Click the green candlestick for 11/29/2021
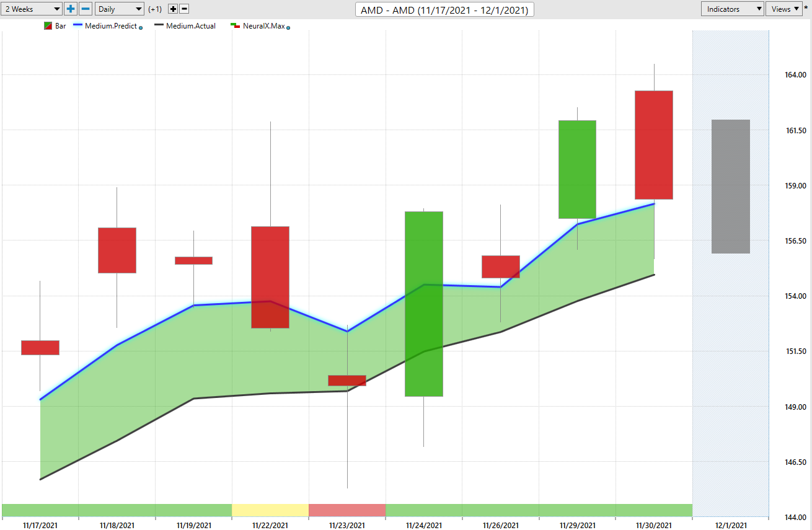 tap(578, 169)
